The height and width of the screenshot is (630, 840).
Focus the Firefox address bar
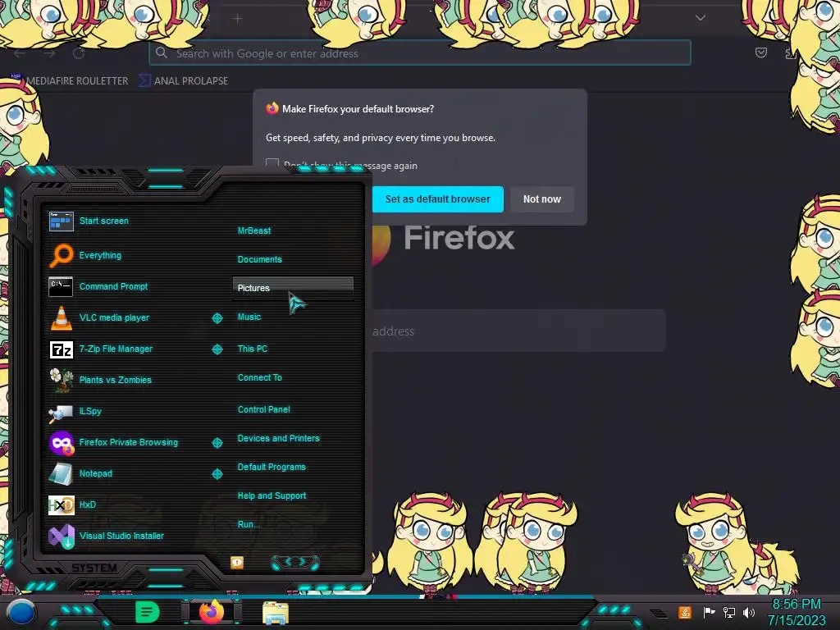click(x=419, y=53)
